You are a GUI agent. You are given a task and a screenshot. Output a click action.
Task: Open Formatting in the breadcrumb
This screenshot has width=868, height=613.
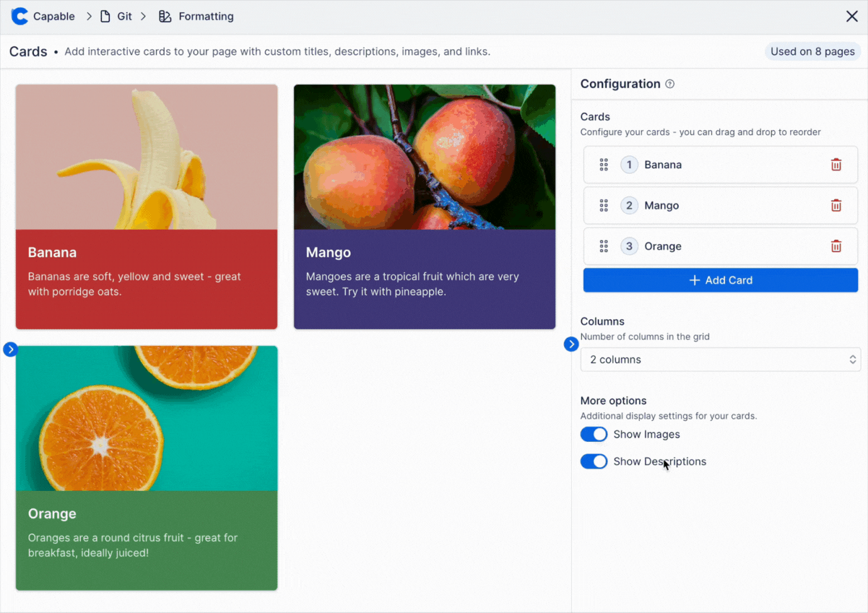pos(205,16)
